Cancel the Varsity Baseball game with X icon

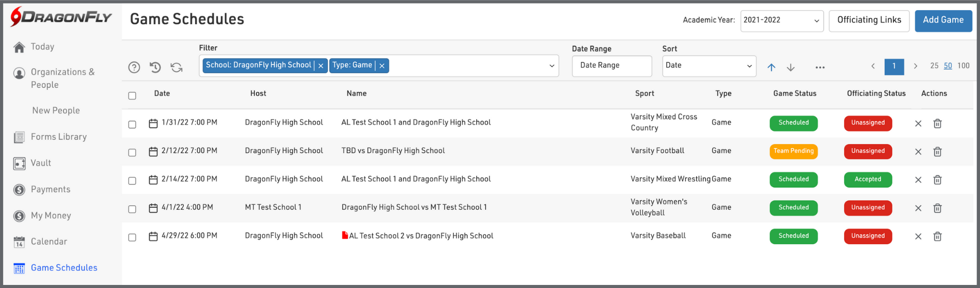tap(918, 236)
